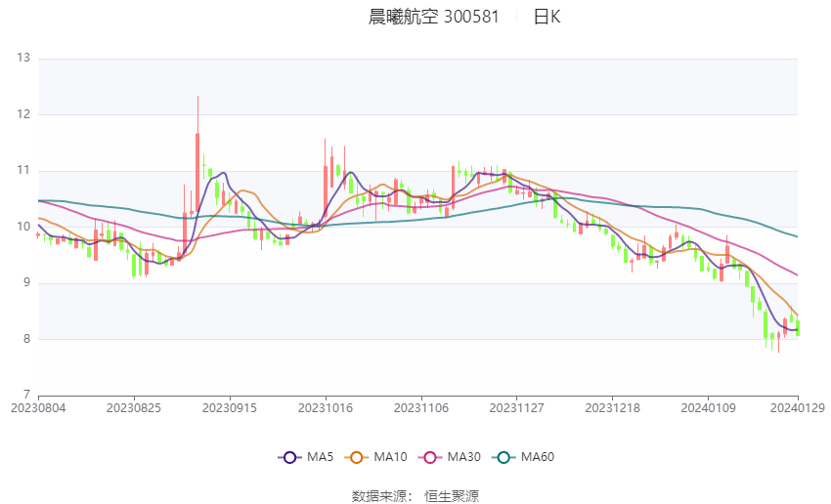Click y-axis value 13
This screenshot has height=504, width=831.
(23, 58)
